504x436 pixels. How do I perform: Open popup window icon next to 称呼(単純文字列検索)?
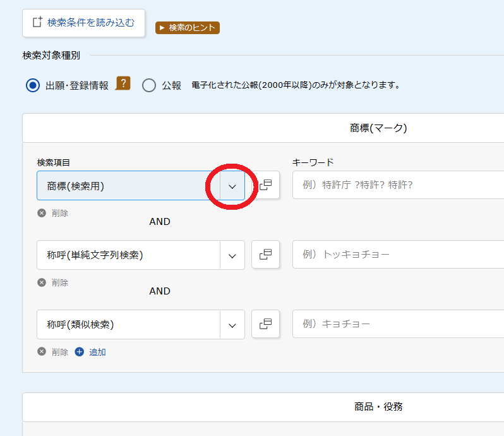point(265,254)
